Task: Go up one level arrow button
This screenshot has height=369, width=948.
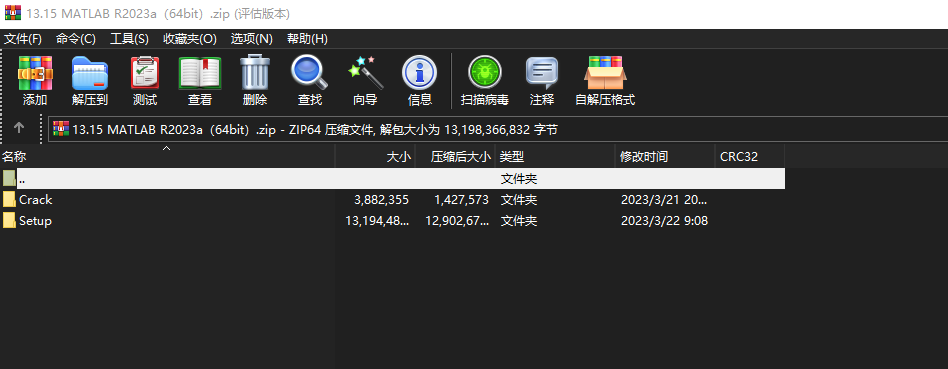Action: [x=19, y=128]
